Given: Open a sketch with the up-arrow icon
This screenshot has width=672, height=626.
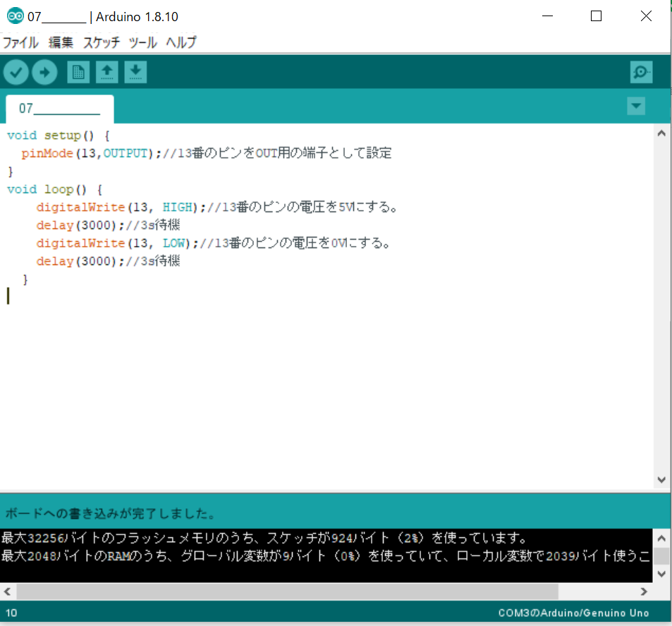Looking at the screenshot, I should coord(107,72).
